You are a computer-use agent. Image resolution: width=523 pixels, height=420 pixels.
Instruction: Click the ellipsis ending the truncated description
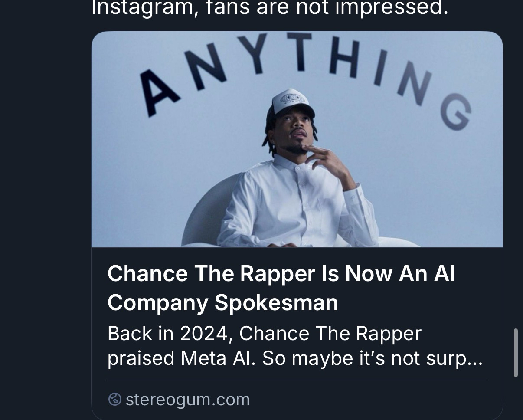[x=476, y=359]
